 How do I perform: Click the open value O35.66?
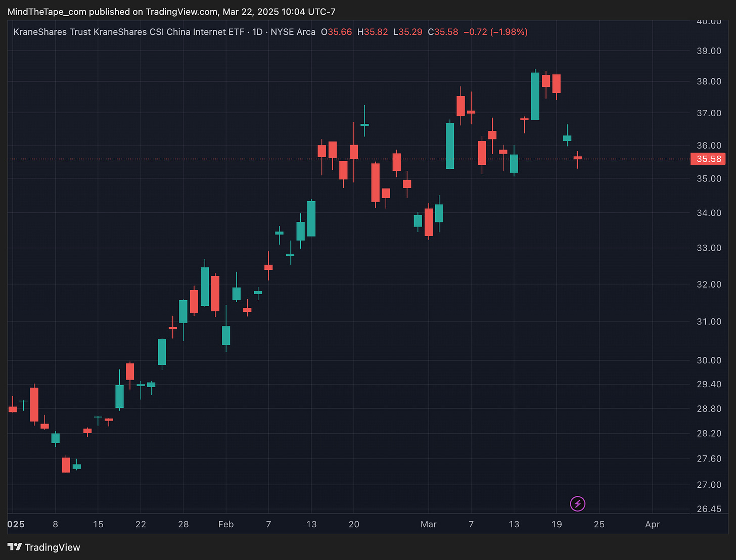point(336,32)
